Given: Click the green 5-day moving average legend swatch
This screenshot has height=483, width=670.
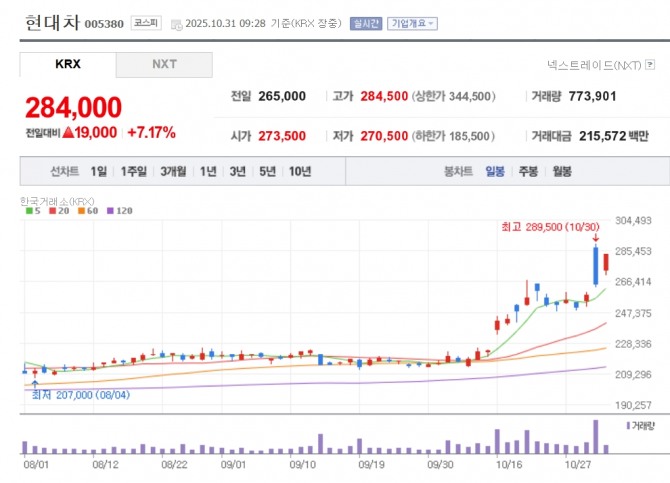Looking at the screenshot, I should pos(29,211).
